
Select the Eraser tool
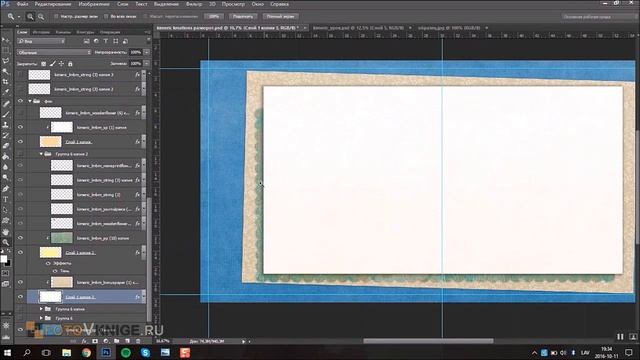pos(5,146)
